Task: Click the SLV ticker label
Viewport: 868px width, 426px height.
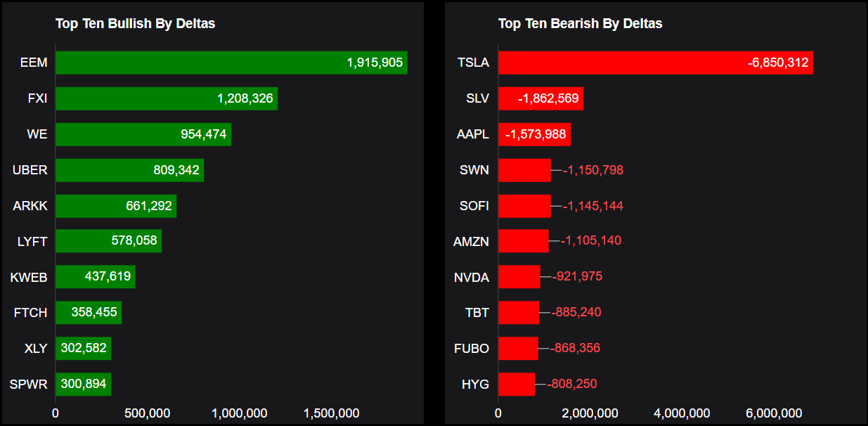Action: pyautogui.click(x=478, y=98)
